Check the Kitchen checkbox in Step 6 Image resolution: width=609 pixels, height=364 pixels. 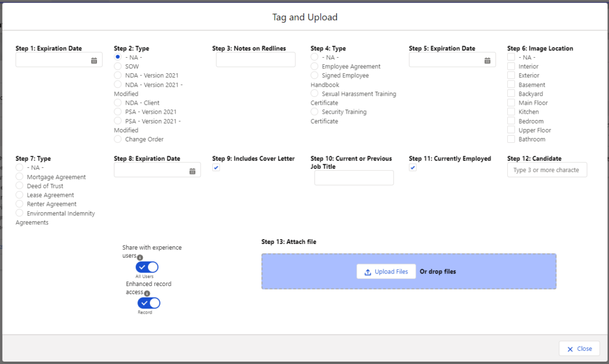(x=509, y=111)
